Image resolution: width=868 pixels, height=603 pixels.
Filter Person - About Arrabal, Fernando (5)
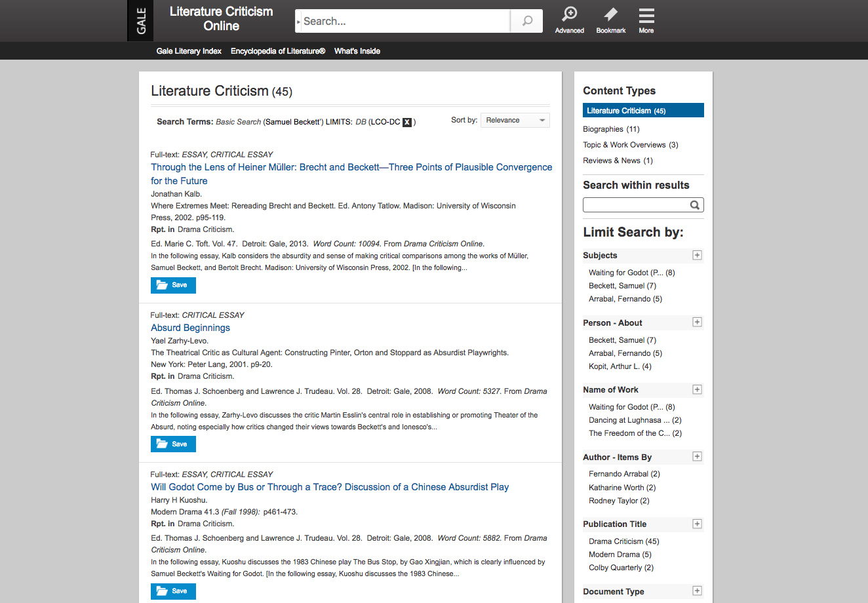click(625, 353)
